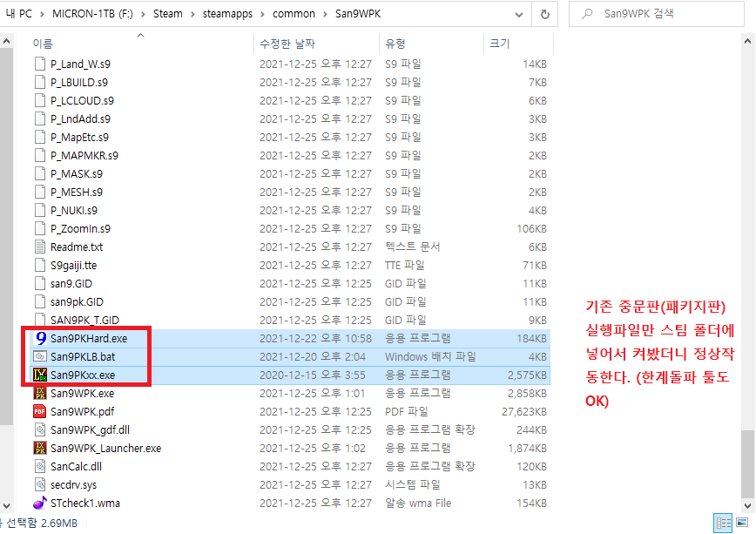
Task: Click the navigation pane scroll up arrow
Action: [x=6, y=42]
